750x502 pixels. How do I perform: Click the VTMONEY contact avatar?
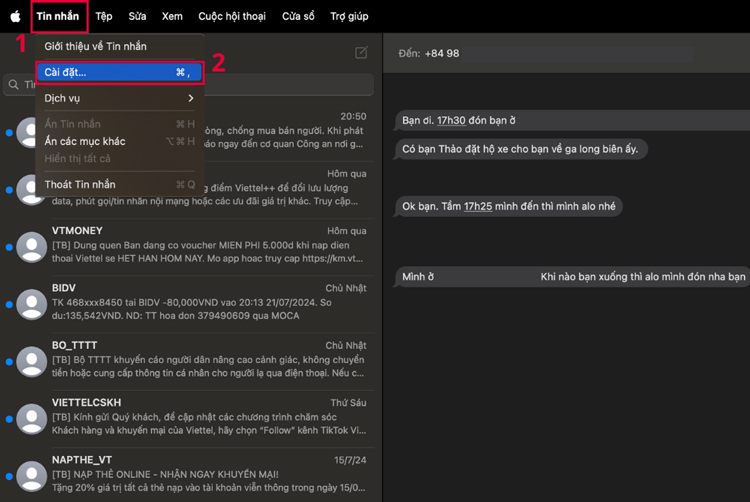pyautogui.click(x=32, y=247)
